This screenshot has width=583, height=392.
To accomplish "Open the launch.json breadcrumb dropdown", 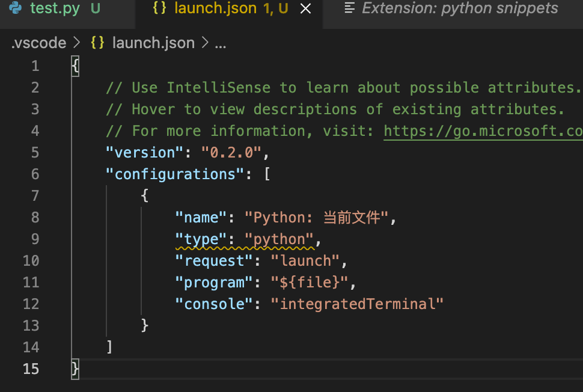I will tap(153, 42).
